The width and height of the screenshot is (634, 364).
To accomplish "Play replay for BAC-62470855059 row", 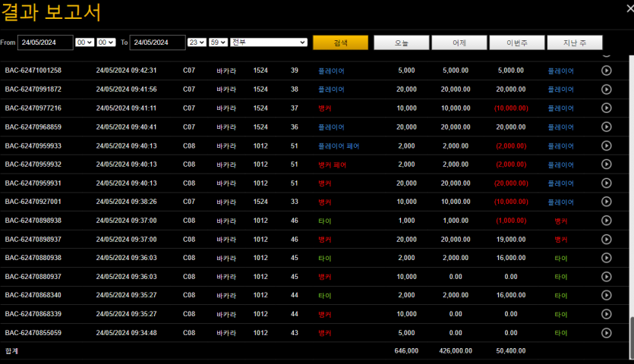I will pyautogui.click(x=606, y=333).
